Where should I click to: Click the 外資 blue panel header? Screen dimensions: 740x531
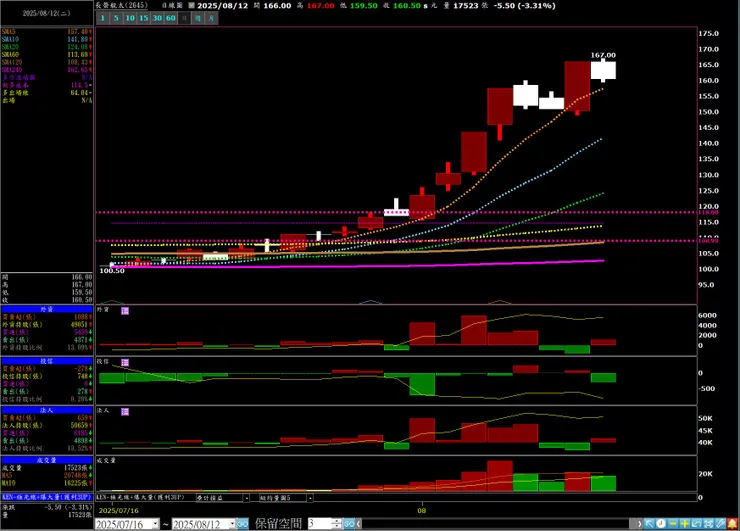47,309
